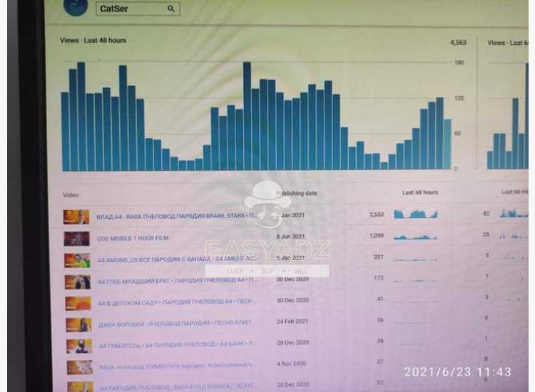Open the round channel avatar icon
The width and height of the screenshot is (535, 392).
(76, 7)
